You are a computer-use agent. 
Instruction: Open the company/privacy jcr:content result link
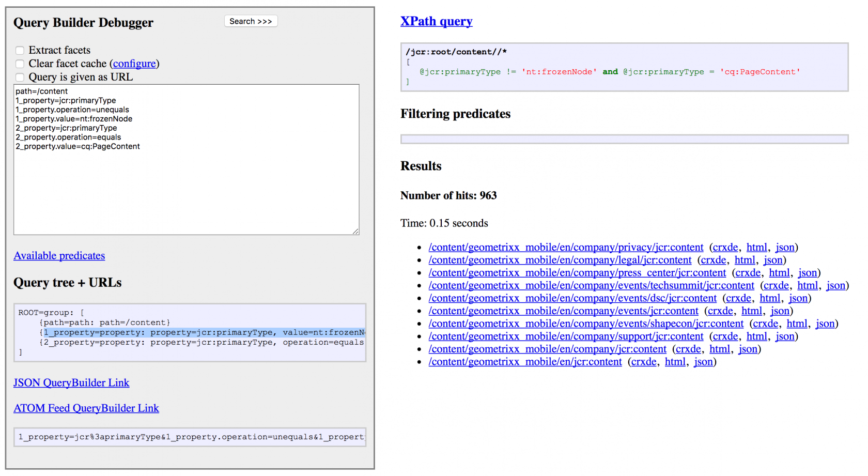point(565,247)
